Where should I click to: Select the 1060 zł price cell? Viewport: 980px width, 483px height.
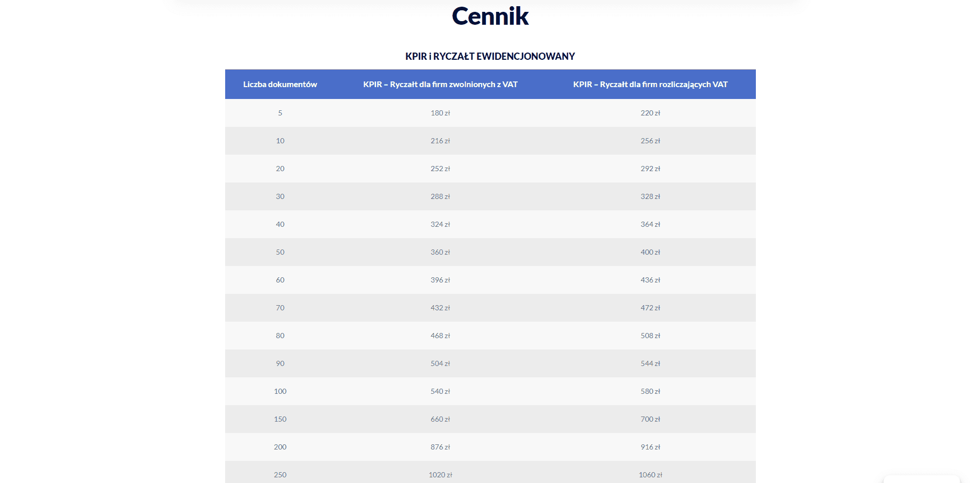tap(650, 475)
